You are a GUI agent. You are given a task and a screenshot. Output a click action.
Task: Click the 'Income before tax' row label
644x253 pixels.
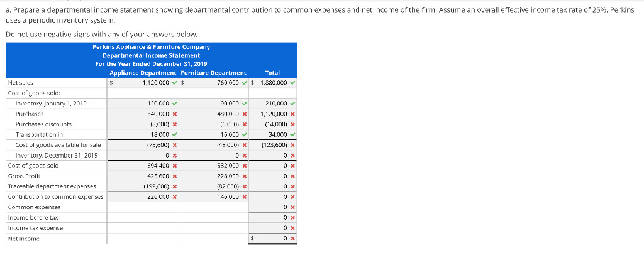pyautogui.click(x=33, y=218)
